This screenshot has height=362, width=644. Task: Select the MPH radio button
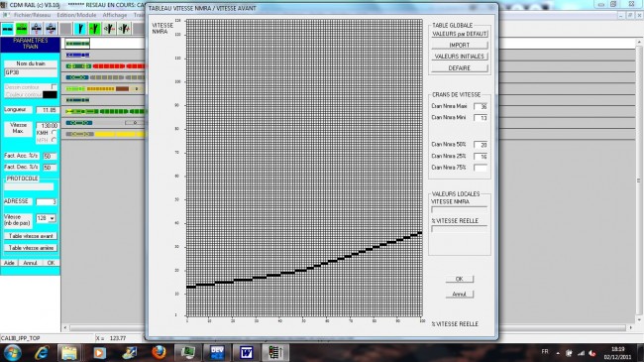pyautogui.click(x=54, y=140)
